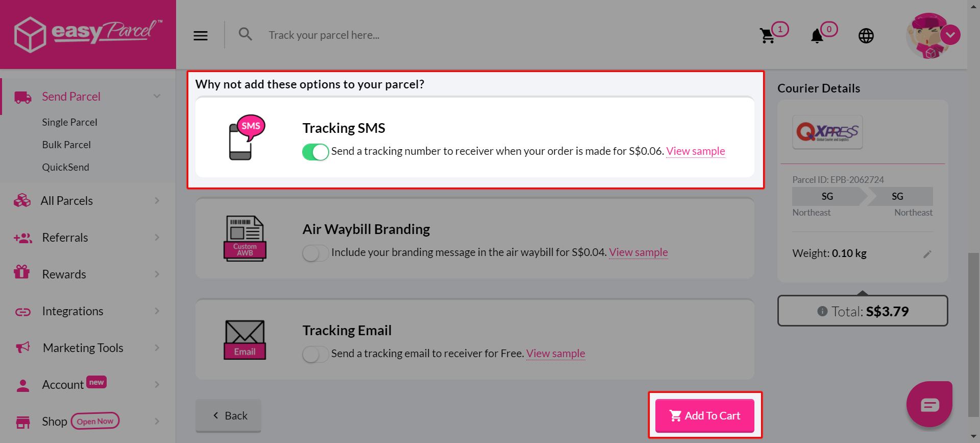Enable Air Waybill Branding
Viewport: 980px width, 443px height.
click(x=315, y=253)
